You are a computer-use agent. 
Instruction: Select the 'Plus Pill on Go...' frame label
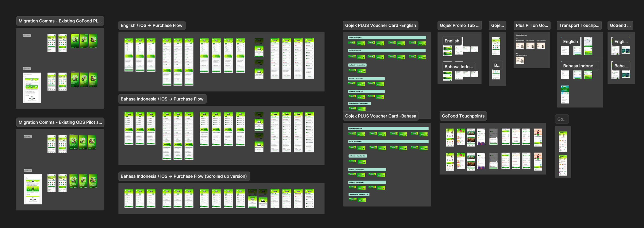point(532,25)
